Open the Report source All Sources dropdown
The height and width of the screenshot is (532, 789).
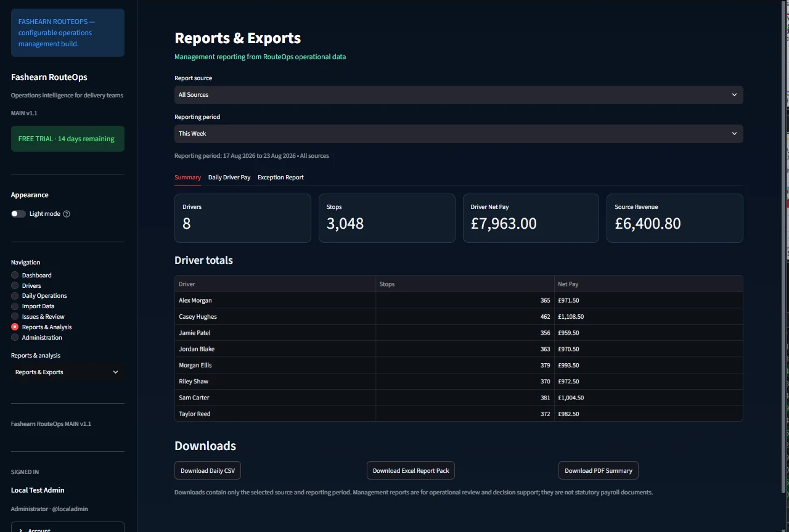coord(459,95)
